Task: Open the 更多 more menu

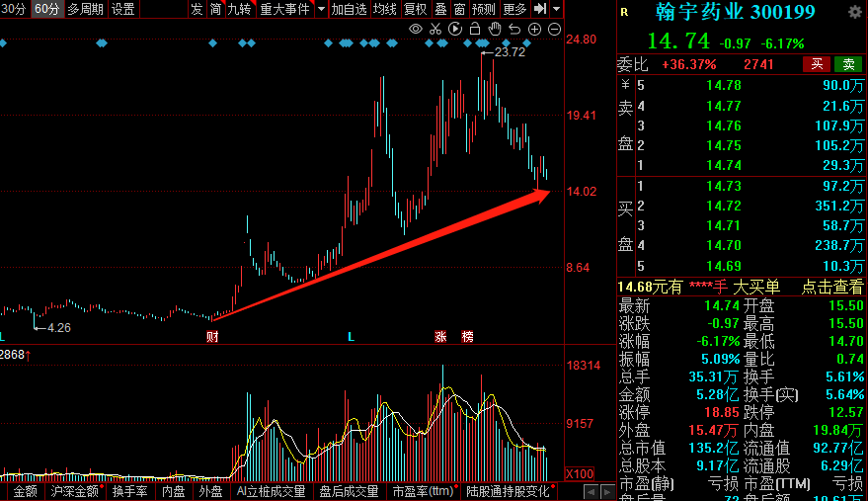Action: [514, 9]
